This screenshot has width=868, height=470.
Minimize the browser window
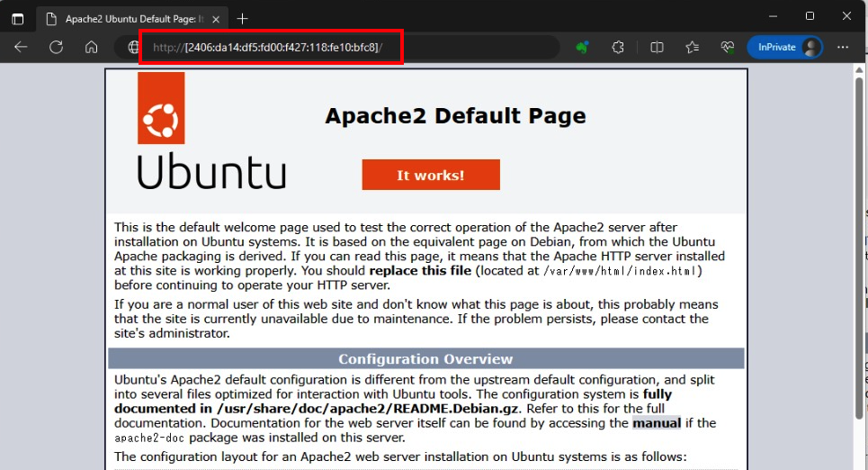pos(773,16)
